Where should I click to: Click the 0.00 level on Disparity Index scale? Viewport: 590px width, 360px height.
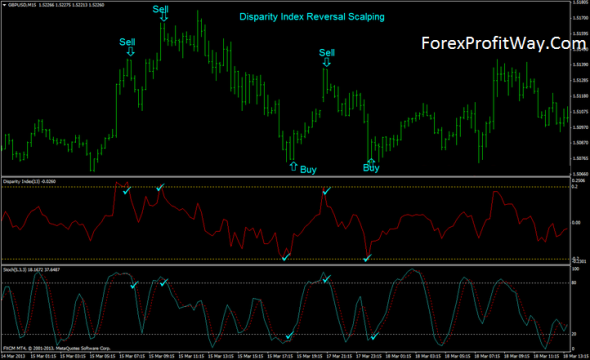[576, 223]
